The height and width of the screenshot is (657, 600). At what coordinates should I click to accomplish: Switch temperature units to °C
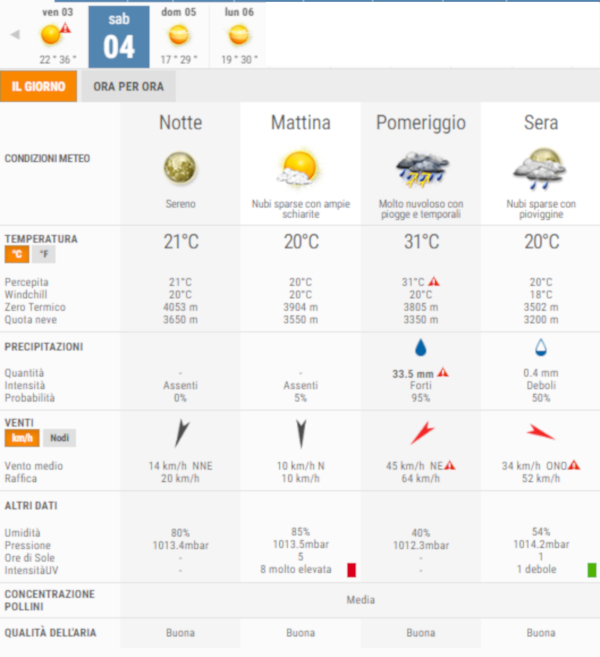[x=17, y=254]
